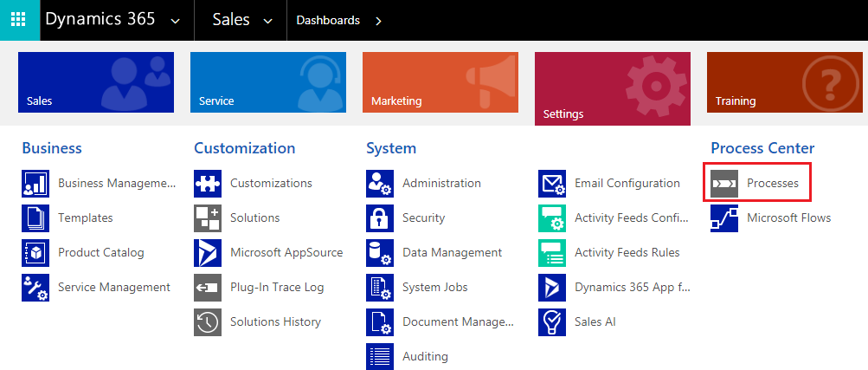Click the Solutions History clock icon
The image size is (868, 370).
click(x=208, y=322)
